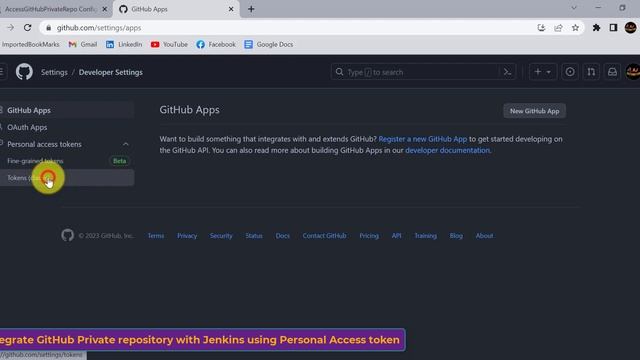Click the GitHub Octocat logo in header
Viewport: 640px width, 360px height.
24,72
